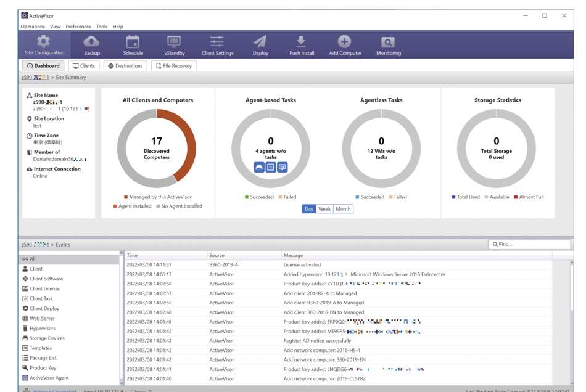Open the Preferences menu
Viewport: 586px width, 392px height.
pos(78,27)
